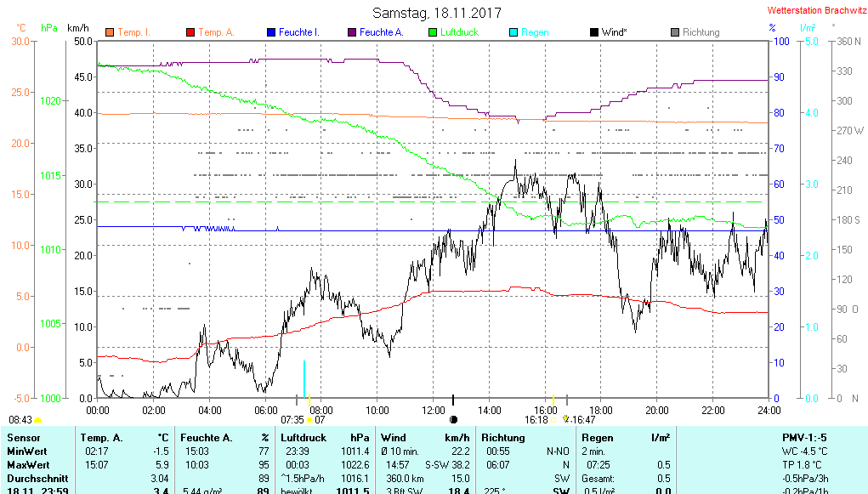The width and height of the screenshot is (868, 494).
Task: Click the Regen column header
Action: click(x=598, y=438)
